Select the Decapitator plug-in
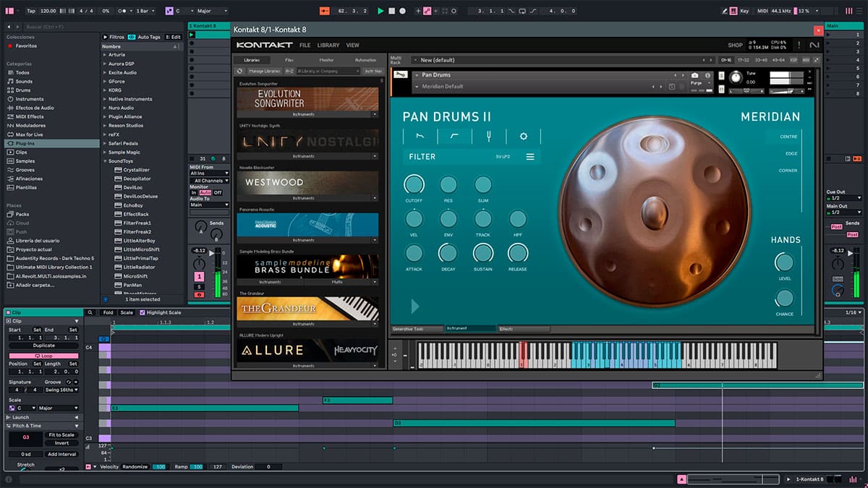 click(x=137, y=179)
